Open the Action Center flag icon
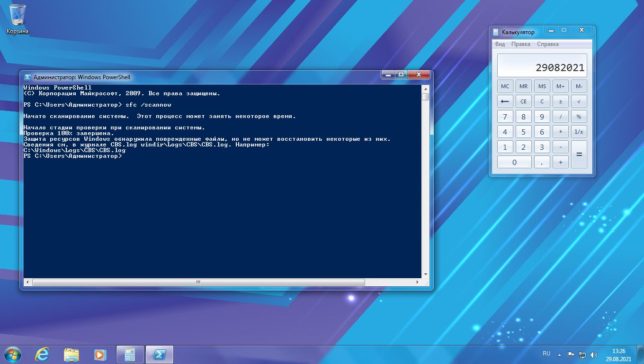This screenshot has height=364, width=644. pos(571,355)
